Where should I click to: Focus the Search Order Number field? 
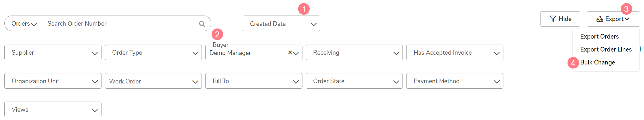pos(121,24)
